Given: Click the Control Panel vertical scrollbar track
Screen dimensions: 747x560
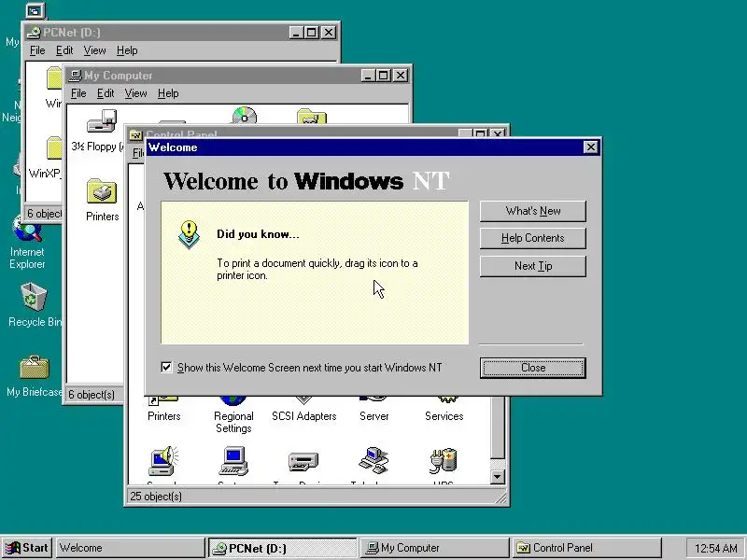Looking at the screenshot, I should point(497,464).
